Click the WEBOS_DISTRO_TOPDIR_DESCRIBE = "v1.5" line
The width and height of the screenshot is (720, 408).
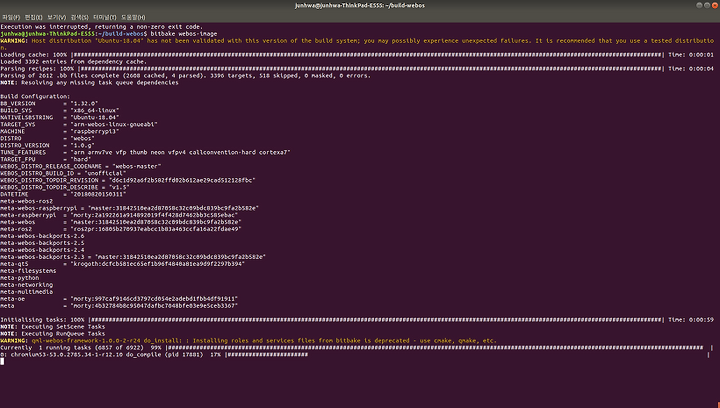pos(65,187)
